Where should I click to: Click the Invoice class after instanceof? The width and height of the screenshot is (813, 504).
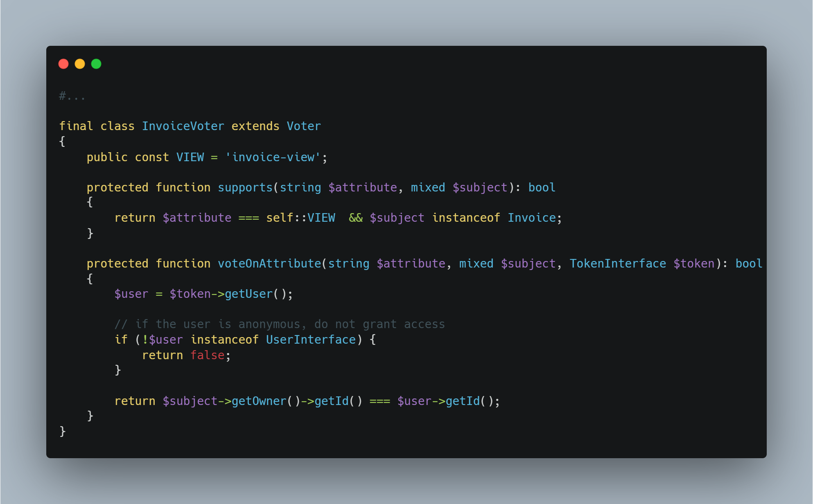coord(532,218)
